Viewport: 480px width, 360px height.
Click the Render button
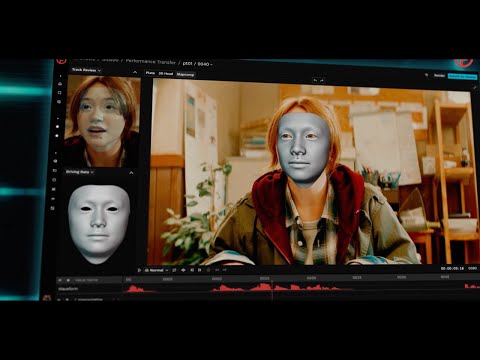[x=439, y=76]
